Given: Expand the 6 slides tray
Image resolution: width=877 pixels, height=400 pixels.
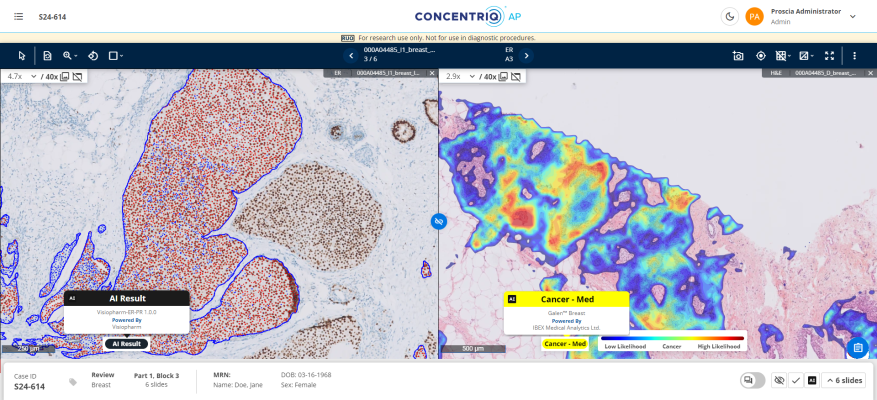Looking at the screenshot, I should coord(843,380).
